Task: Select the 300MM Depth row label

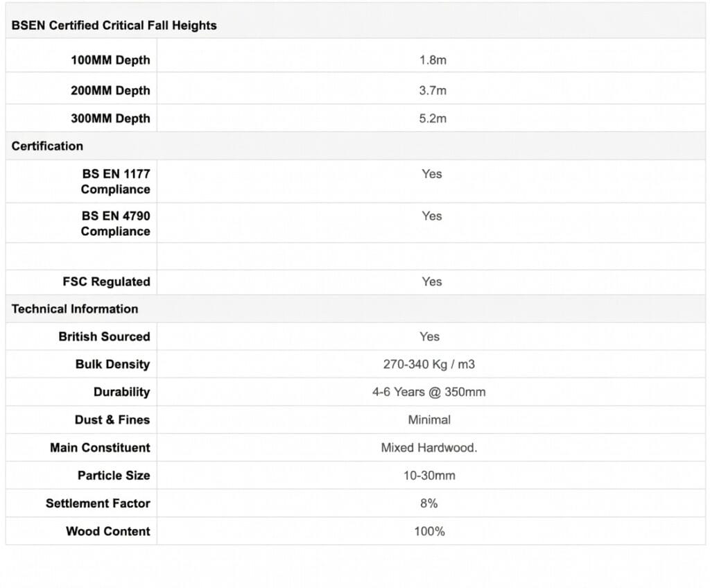Action: (110, 119)
